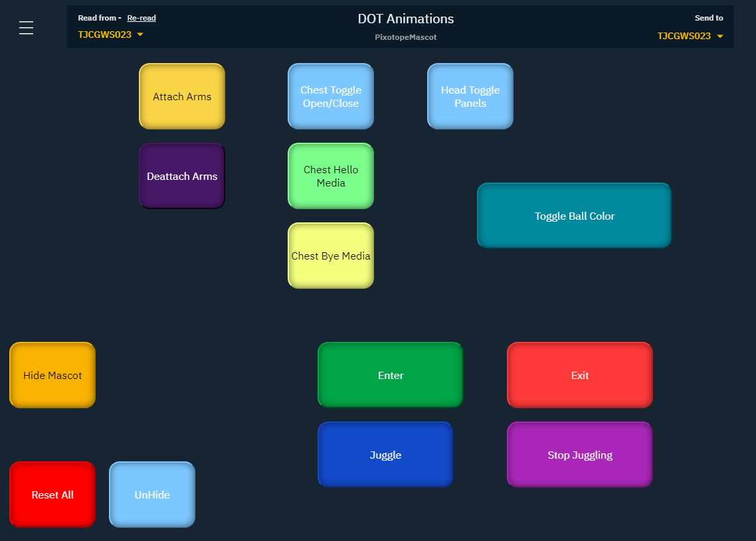This screenshot has height=541, width=756.
Task: Trigger the Chest Bye Media button
Action: 331,256
